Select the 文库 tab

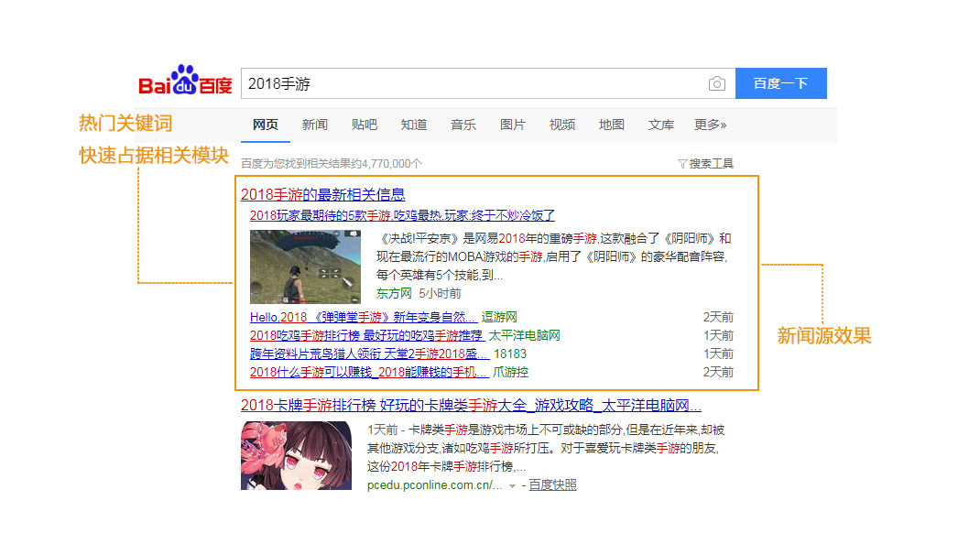point(660,125)
